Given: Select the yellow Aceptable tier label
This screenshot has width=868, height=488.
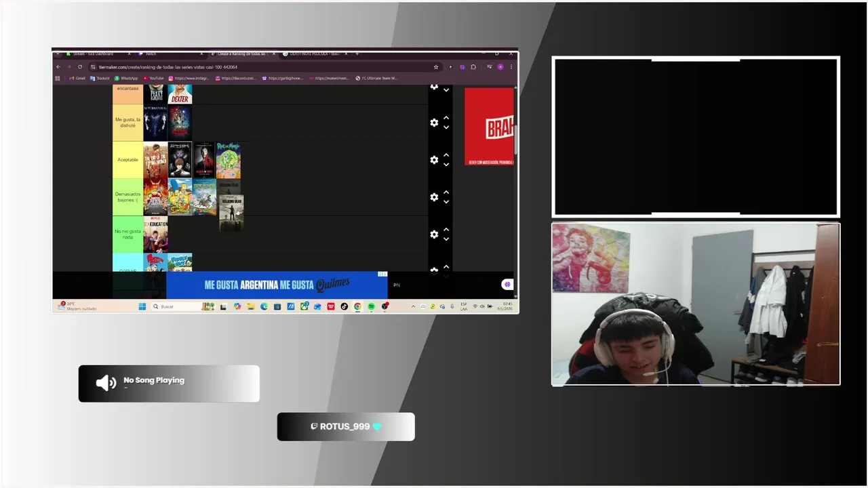Looking at the screenshot, I should click(x=127, y=160).
